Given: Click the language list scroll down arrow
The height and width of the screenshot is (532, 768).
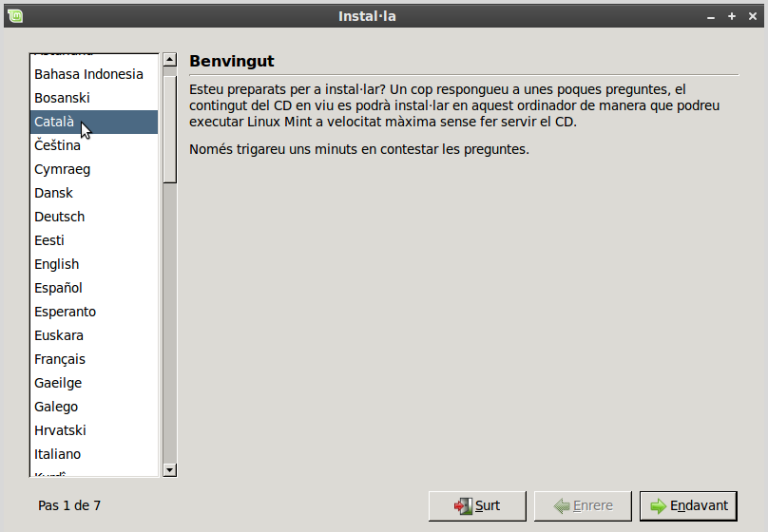Looking at the screenshot, I should (x=169, y=470).
